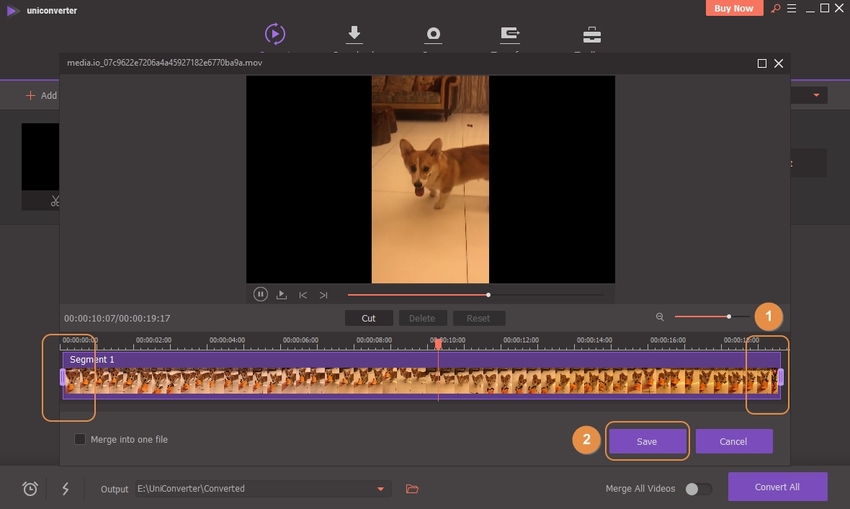Open the output folder icon
850x509 pixels.
(x=412, y=489)
